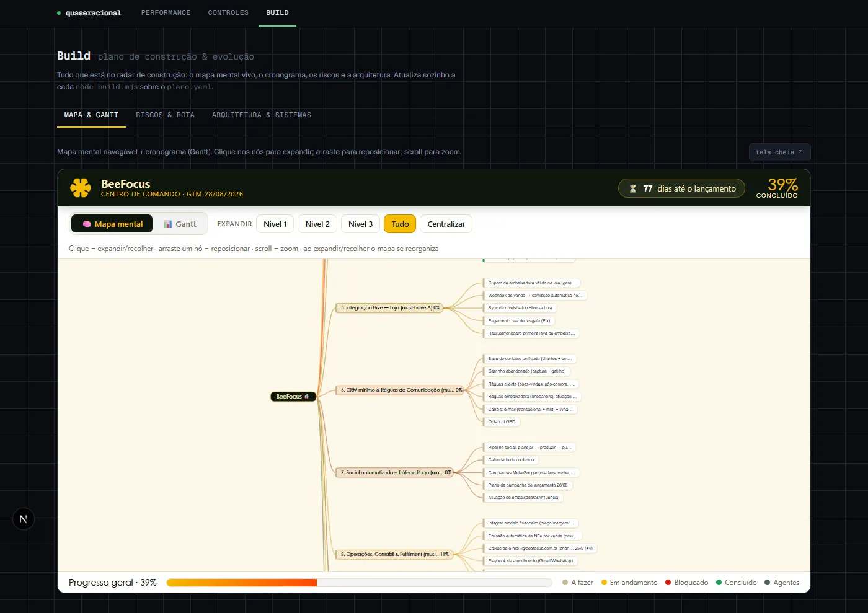Select the Mapa mental view toggle
The width and height of the screenshot is (868, 613).
[x=112, y=224]
